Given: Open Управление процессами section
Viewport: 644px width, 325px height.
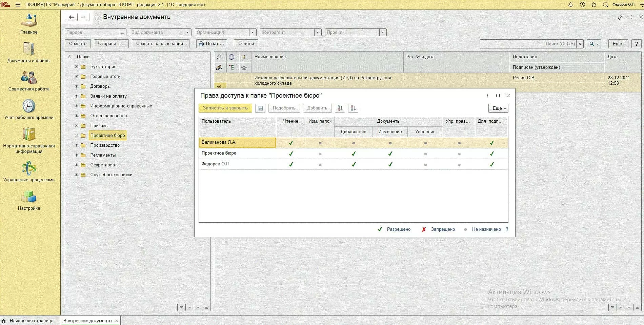Looking at the screenshot, I should pyautogui.click(x=29, y=172).
